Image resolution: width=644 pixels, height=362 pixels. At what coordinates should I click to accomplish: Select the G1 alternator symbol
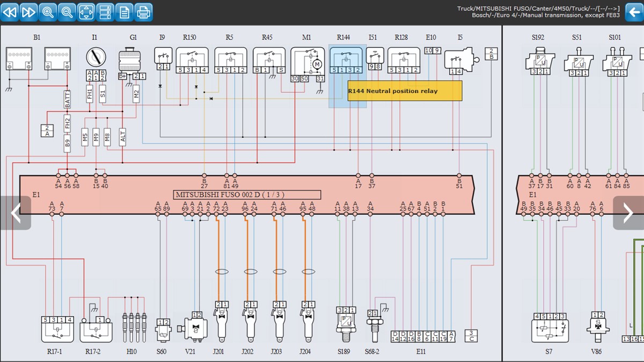[x=129, y=60]
